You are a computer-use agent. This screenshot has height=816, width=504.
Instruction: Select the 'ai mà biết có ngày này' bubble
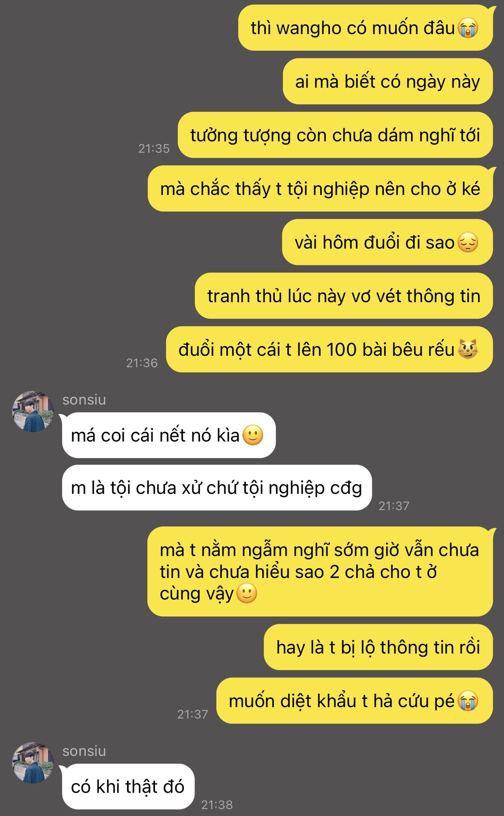(x=388, y=81)
